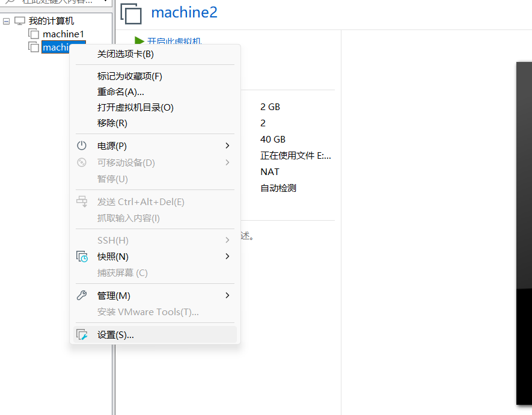The image size is (532, 415).
Task: Choose 关闭选项卡(B) from context menu
Action: 154,54
